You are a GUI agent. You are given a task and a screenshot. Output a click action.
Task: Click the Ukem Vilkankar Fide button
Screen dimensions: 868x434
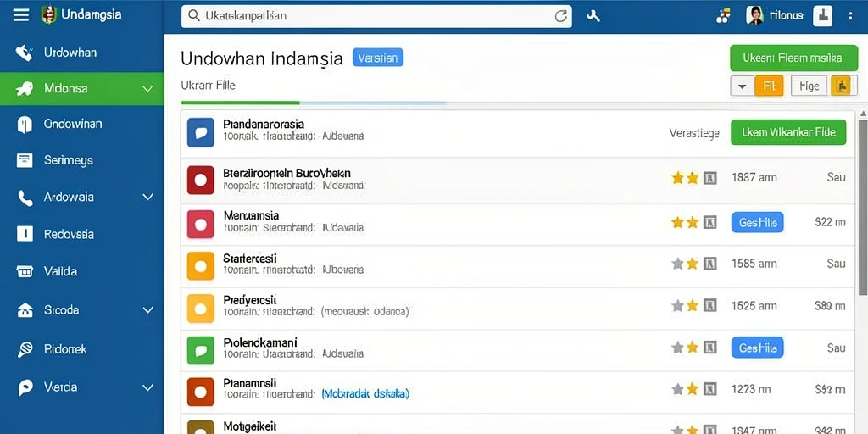pos(789,132)
